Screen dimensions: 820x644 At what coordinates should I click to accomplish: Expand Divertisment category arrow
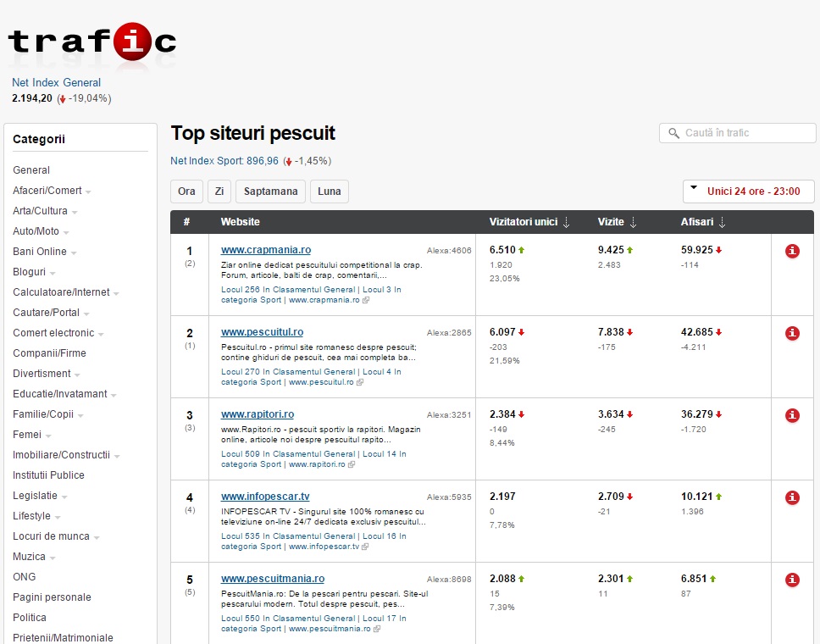tap(77, 375)
